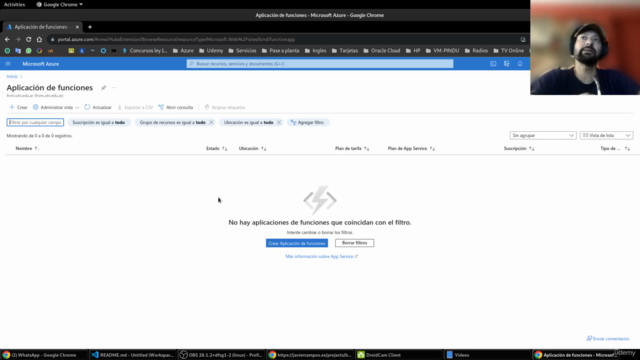Click the Microsoft Azure home title
This screenshot has width=640, height=360.
click(x=40, y=64)
